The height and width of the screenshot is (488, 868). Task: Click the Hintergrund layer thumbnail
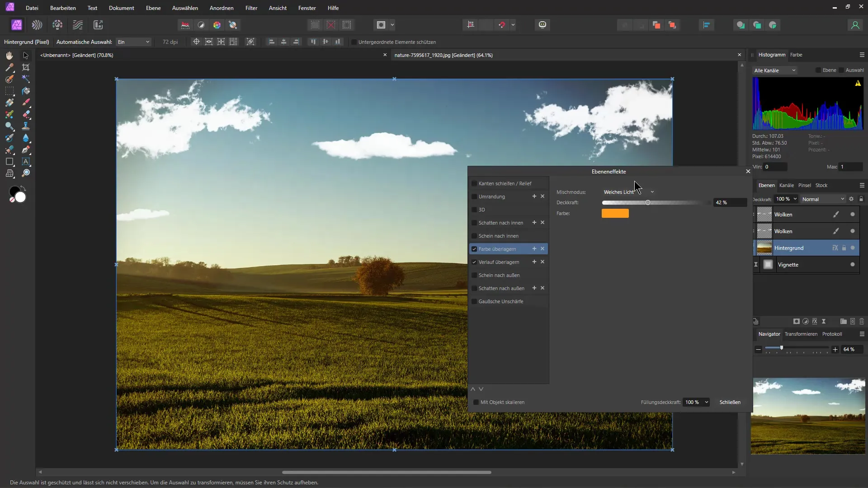(x=764, y=248)
